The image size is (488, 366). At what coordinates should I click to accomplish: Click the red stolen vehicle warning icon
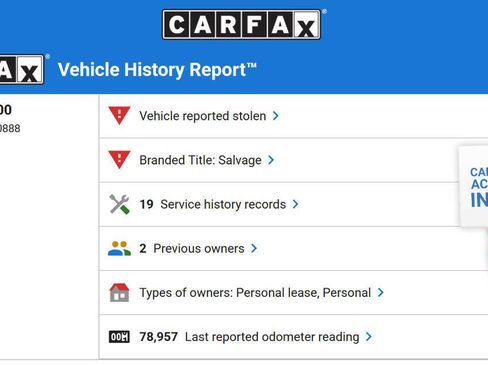tap(119, 115)
